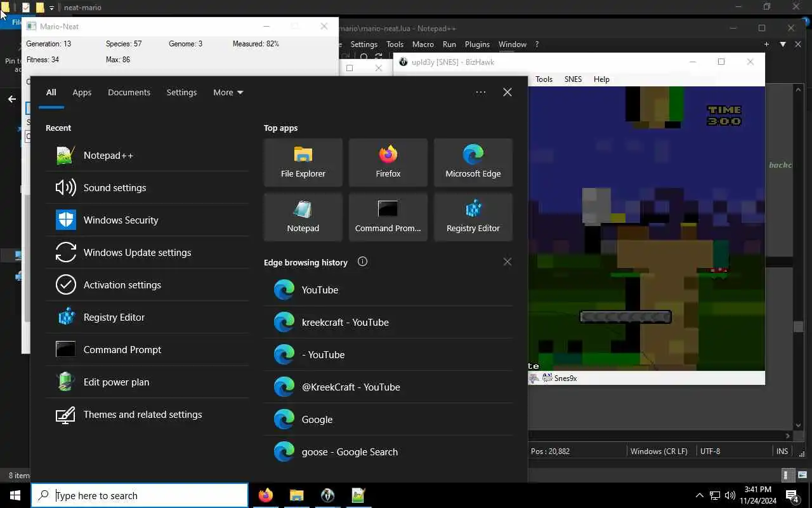The width and height of the screenshot is (812, 508).
Task: Open Help menu in BizHawk
Action: click(601, 79)
